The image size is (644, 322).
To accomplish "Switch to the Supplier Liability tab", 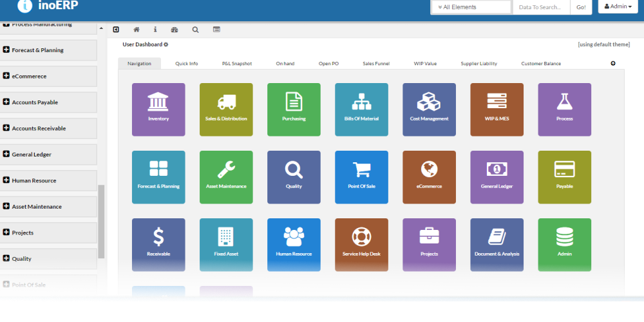I will coord(479,63).
